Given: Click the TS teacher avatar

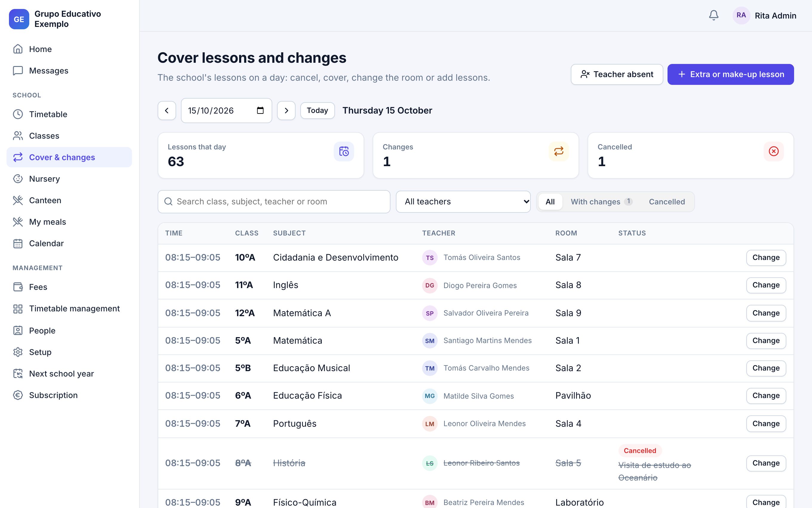Looking at the screenshot, I should tap(430, 258).
